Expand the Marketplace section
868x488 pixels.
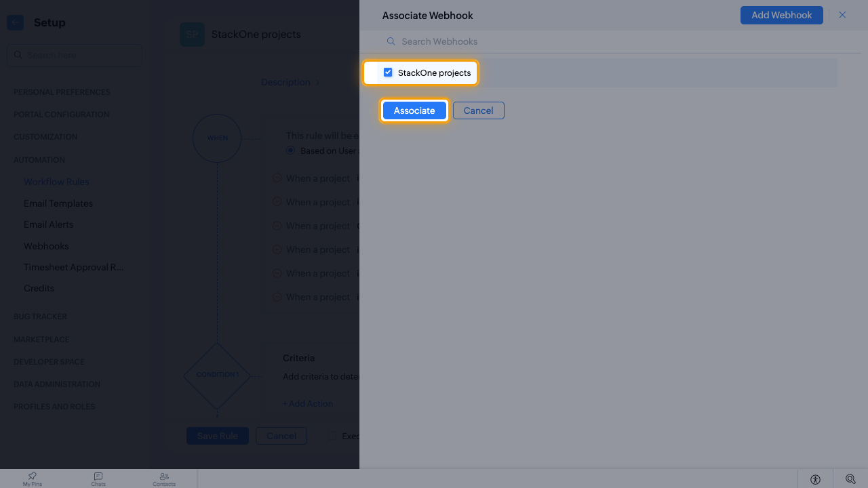point(41,340)
